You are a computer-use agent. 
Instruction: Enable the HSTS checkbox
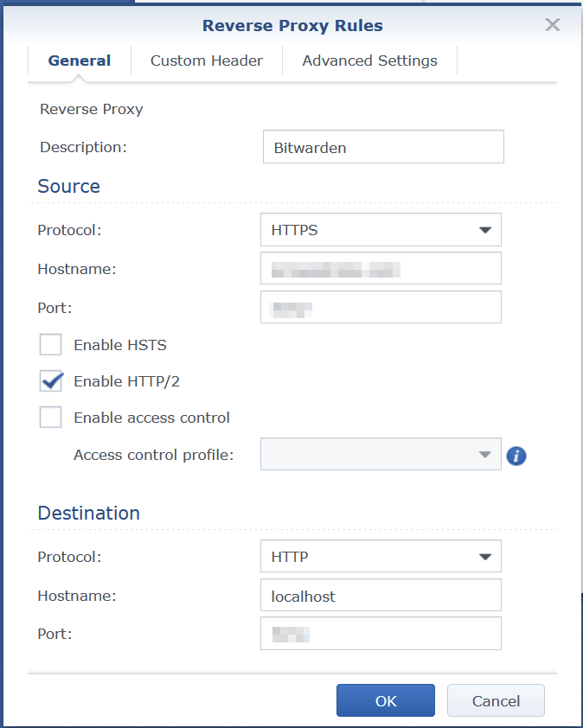[x=51, y=344]
